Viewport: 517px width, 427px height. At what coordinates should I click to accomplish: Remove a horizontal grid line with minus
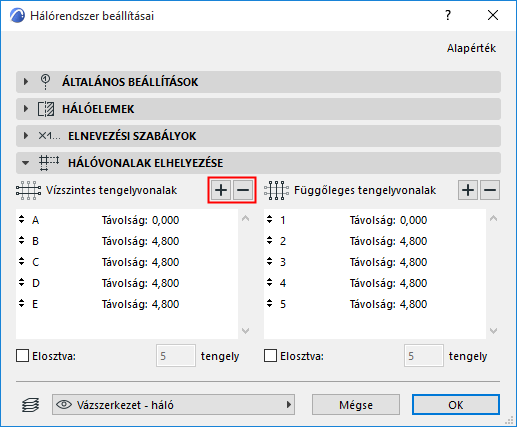[x=243, y=190]
